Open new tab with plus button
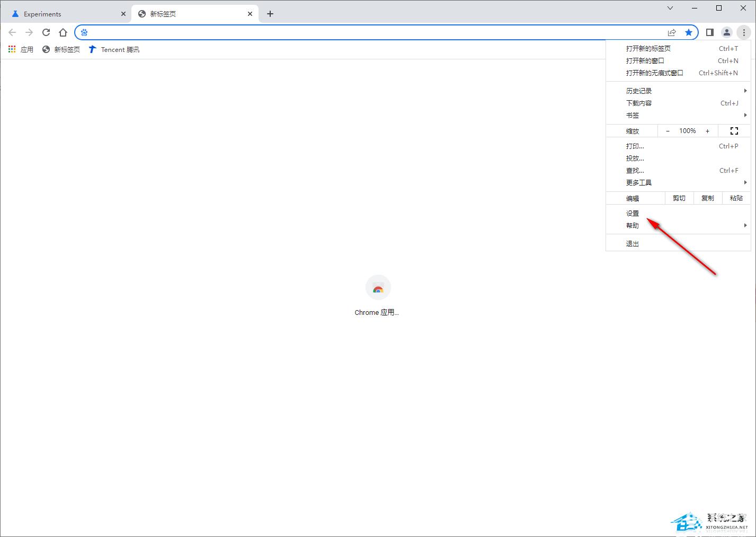 pos(270,14)
